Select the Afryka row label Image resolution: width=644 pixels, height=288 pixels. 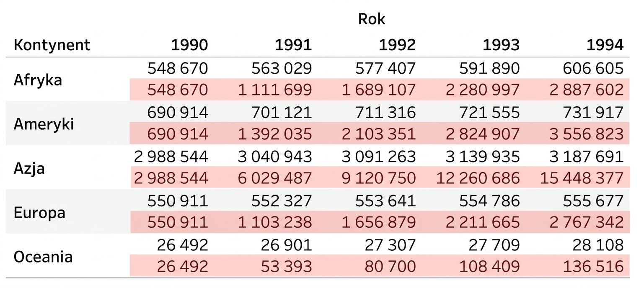tap(38, 80)
